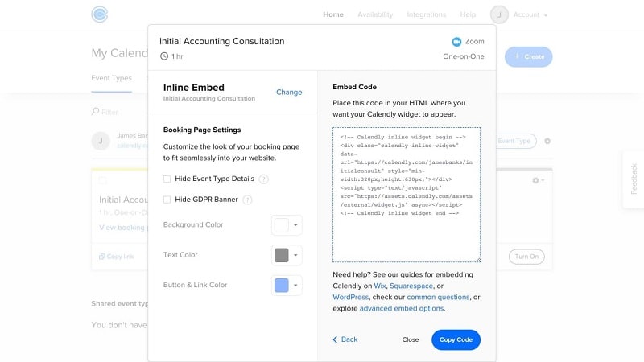
Task: Pick the gray Text Color swatch
Action: point(281,255)
